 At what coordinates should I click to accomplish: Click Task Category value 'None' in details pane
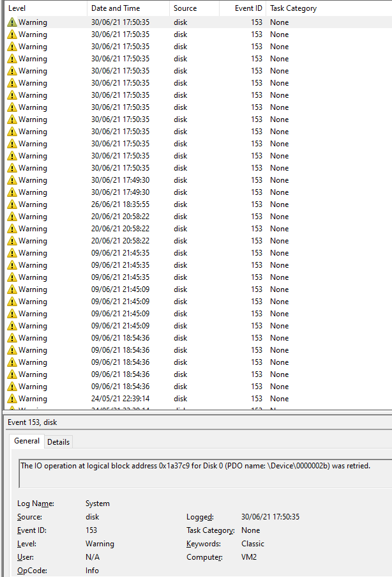pyautogui.click(x=251, y=530)
